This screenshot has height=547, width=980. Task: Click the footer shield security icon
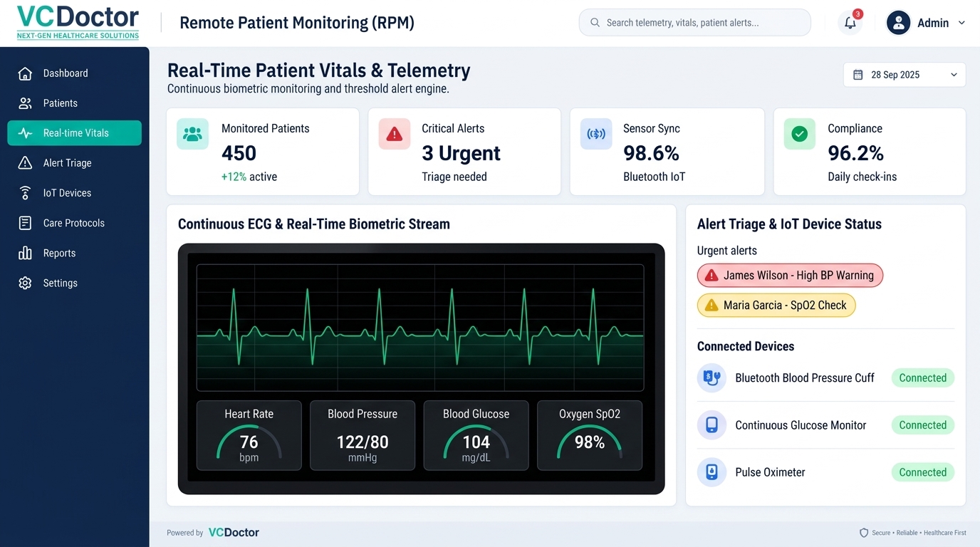coord(864,533)
